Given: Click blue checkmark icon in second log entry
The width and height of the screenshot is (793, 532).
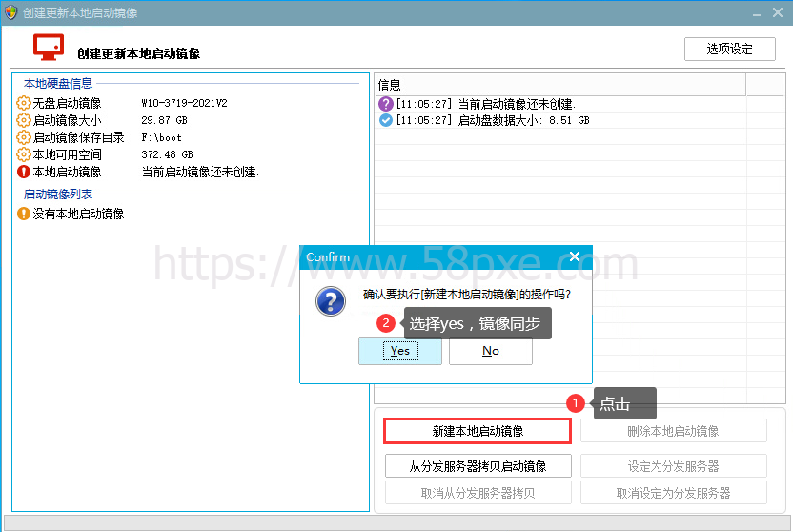Looking at the screenshot, I should 385,120.
